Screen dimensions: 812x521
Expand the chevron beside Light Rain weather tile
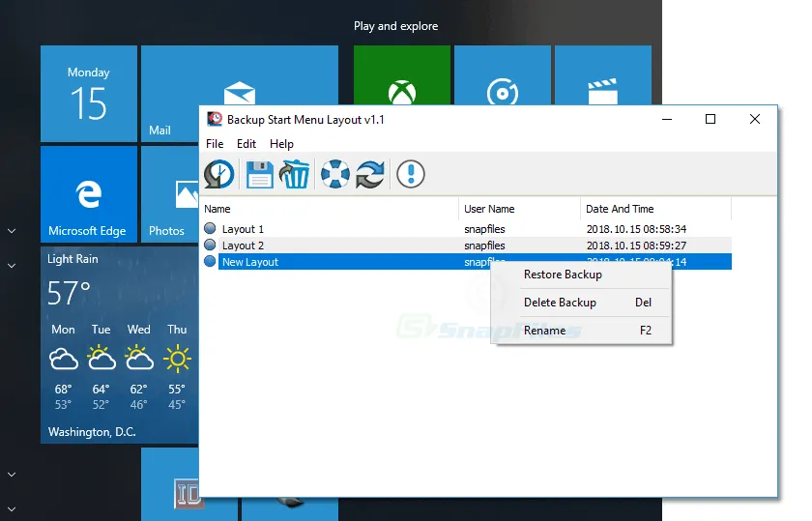click(12, 266)
